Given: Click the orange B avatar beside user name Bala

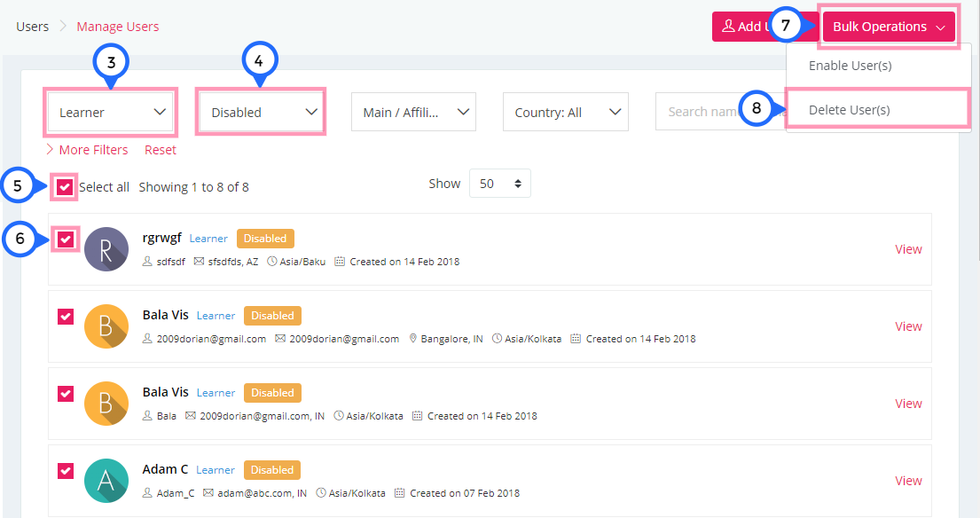Looking at the screenshot, I should coord(106,403).
